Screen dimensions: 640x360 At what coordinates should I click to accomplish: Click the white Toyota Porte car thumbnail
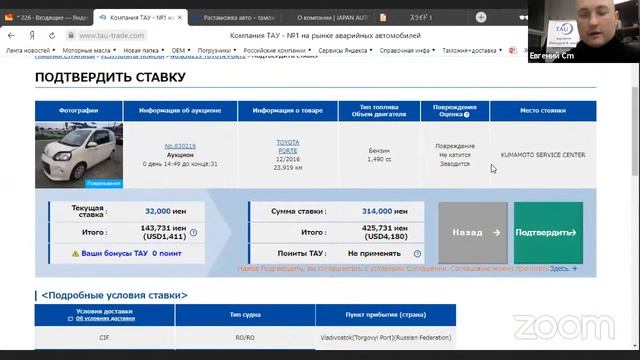[x=79, y=155]
